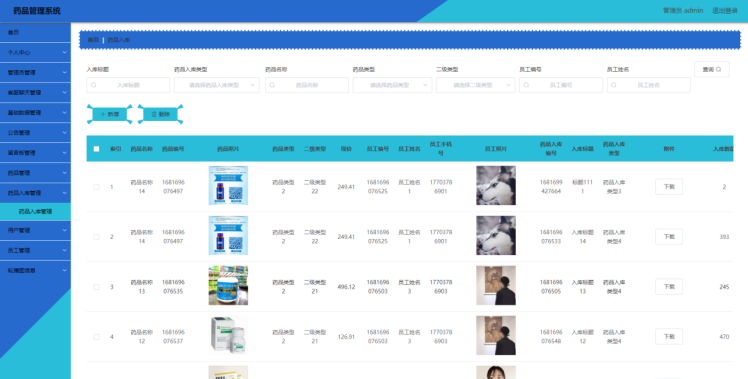Click the trash icon on 删除 button
Image resolution: width=748 pixels, height=379 pixels.
[x=154, y=115]
